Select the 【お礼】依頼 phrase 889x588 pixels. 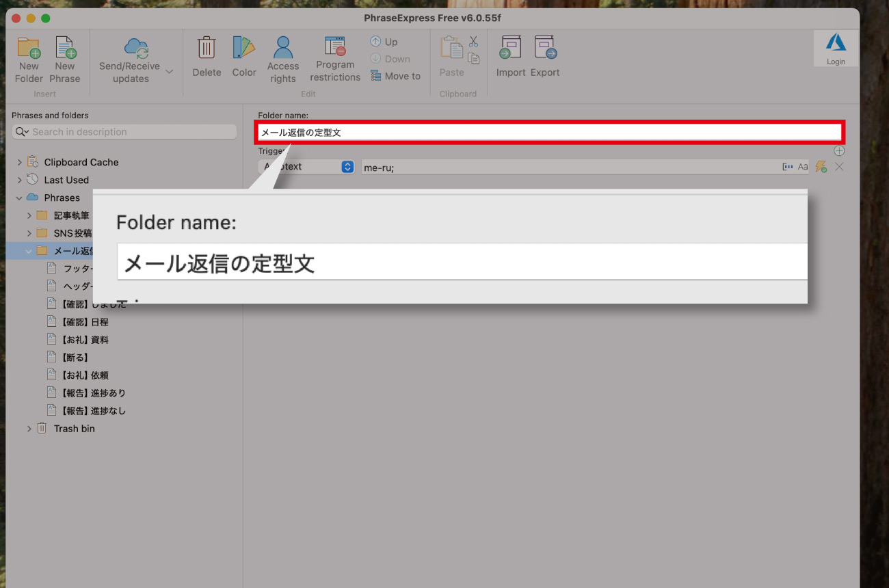[85, 375]
